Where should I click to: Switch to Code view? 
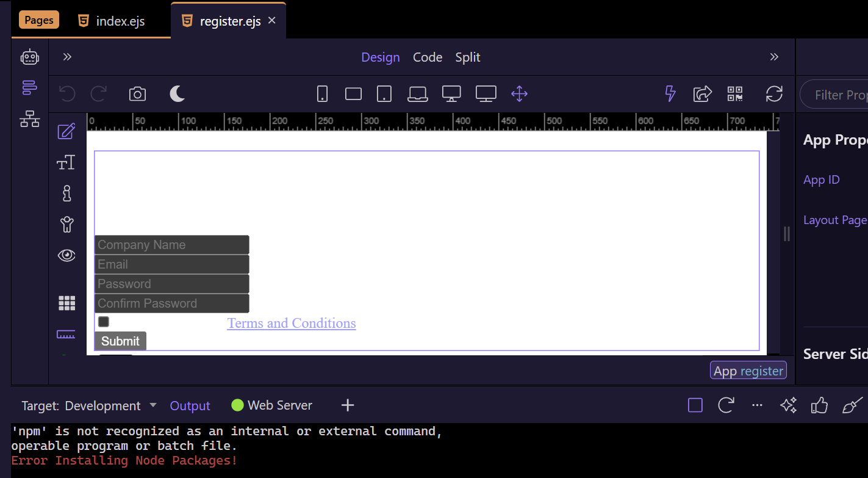[428, 57]
